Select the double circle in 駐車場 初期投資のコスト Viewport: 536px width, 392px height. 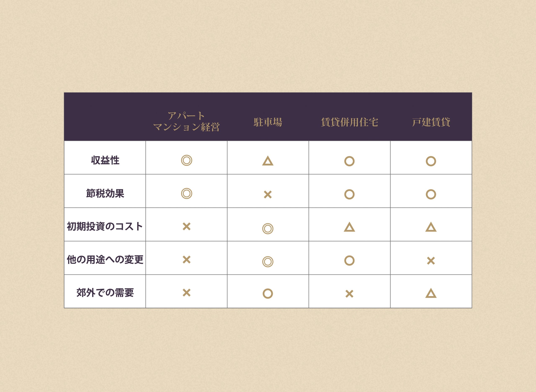(x=268, y=229)
